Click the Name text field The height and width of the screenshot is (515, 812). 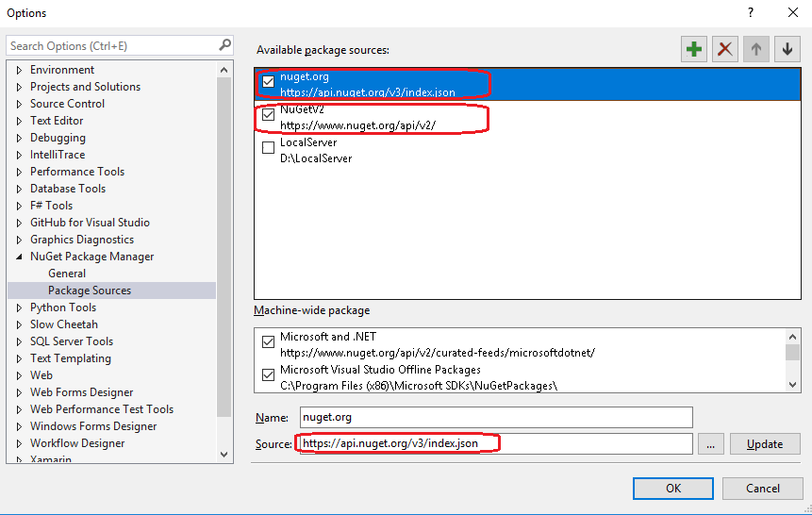coord(495,417)
